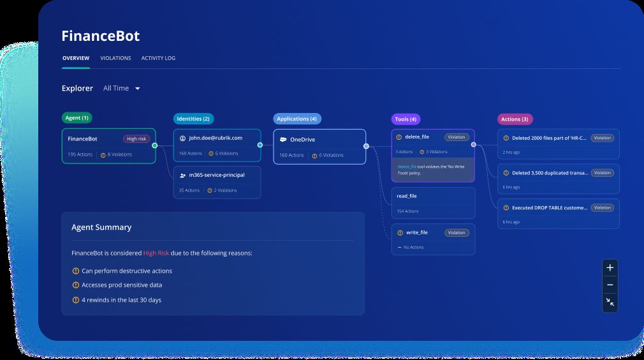The height and width of the screenshot is (360, 644).
Task: Click the zoom out minus icon
Action: pos(610,285)
